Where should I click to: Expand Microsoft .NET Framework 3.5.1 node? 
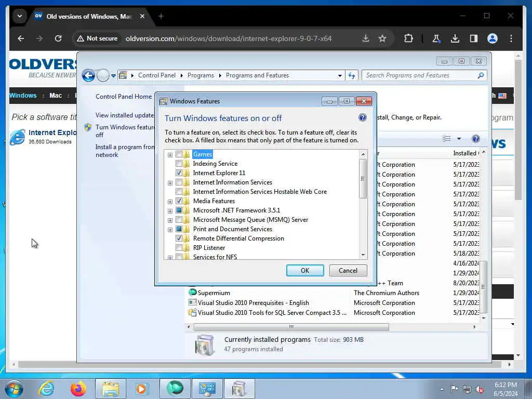tap(170, 211)
